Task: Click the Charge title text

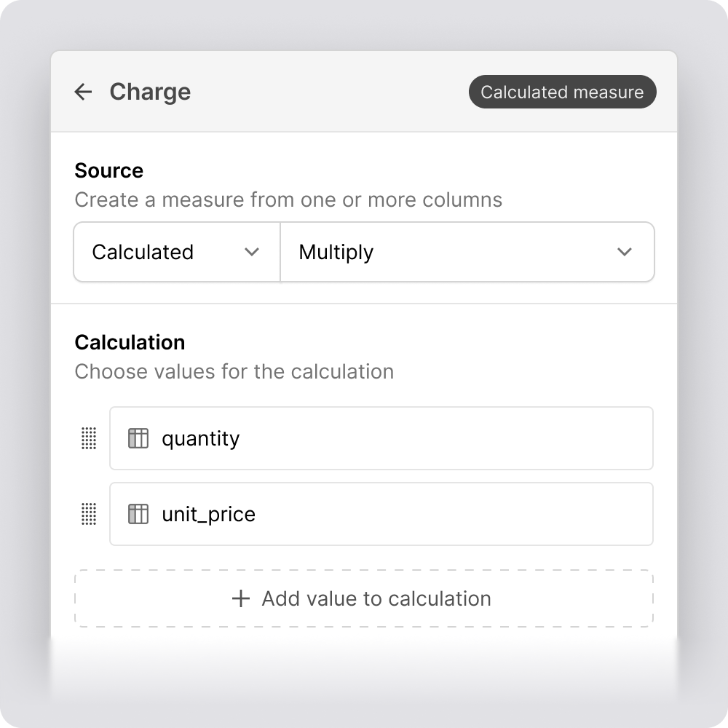Action: pyautogui.click(x=150, y=92)
